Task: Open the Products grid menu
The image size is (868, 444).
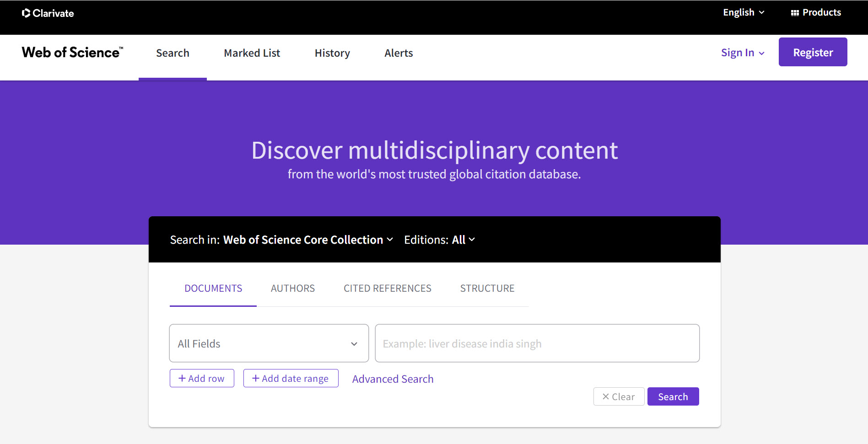Action: pyautogui.click(x=816, y=13)
